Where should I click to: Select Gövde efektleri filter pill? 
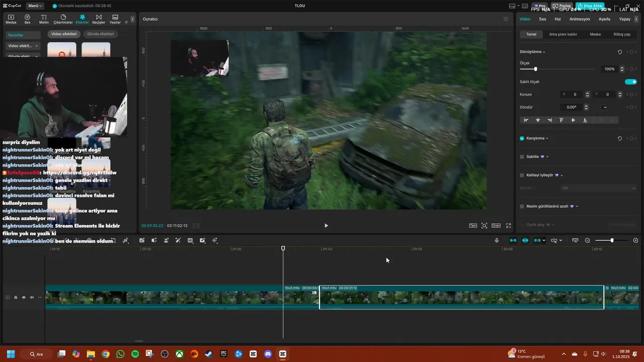[x=101, y=34]
